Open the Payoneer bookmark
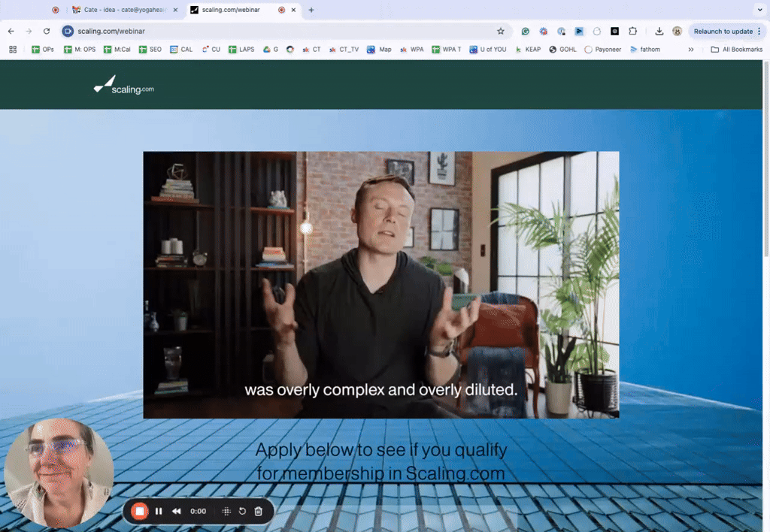This screenshot has width=770, height=532. click(x=603, y=49)
